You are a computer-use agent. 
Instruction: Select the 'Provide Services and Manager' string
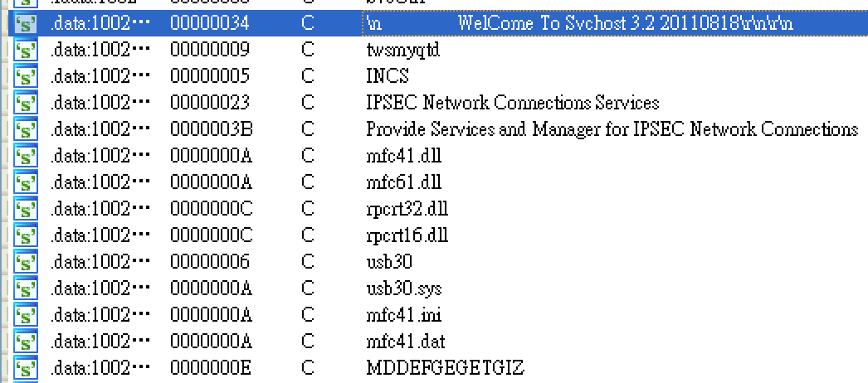point(612,129)
